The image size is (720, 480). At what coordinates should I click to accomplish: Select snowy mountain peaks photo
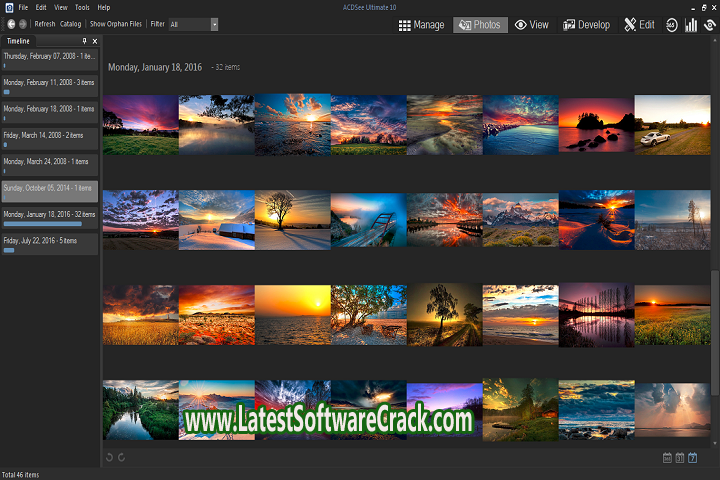[x=520, y=220]
